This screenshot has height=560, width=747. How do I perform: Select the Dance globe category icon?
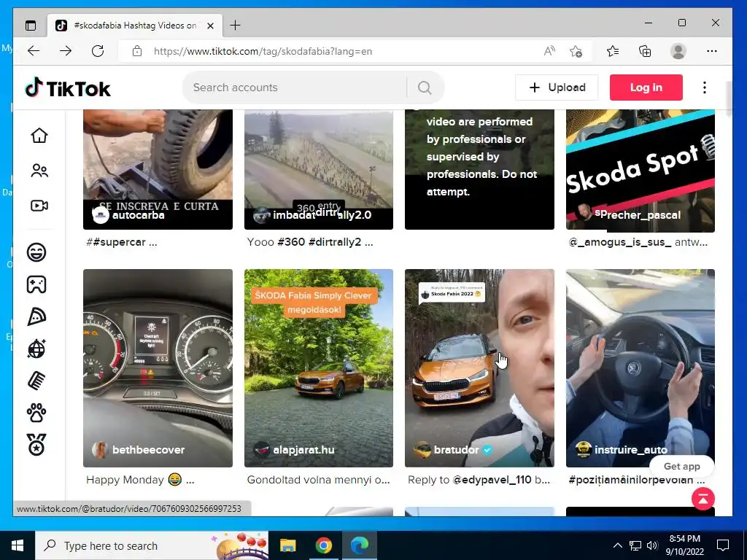36,349
